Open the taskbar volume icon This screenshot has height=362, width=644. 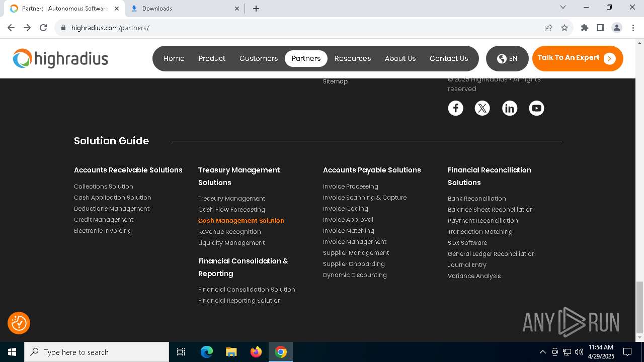(579, 352)
